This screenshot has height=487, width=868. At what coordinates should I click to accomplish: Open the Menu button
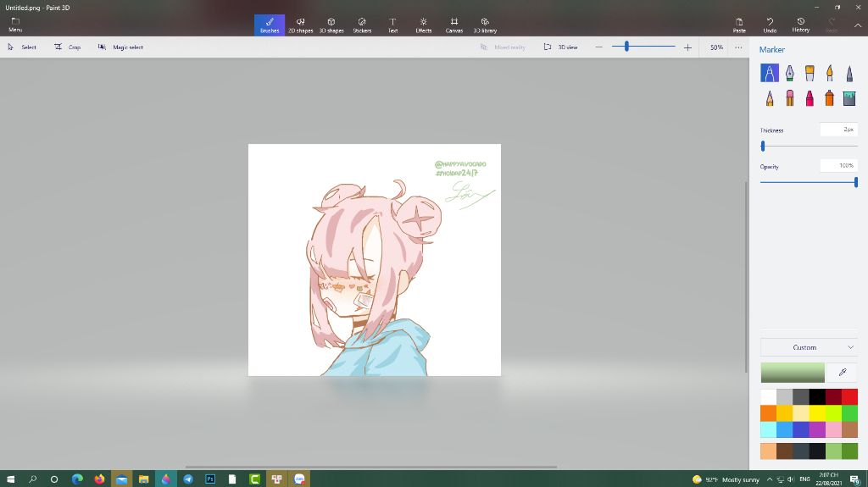(x=15, y=25)
